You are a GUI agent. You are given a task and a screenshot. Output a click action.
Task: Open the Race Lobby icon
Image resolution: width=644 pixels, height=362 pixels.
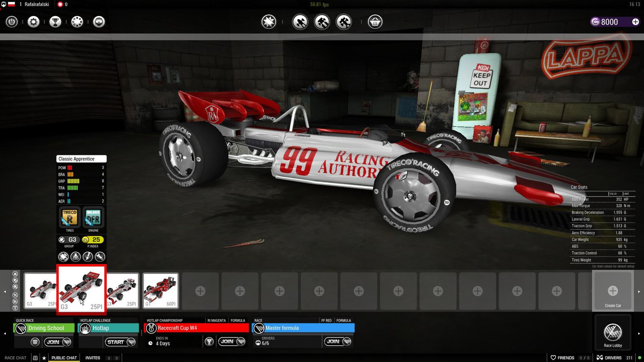(613, 332)
